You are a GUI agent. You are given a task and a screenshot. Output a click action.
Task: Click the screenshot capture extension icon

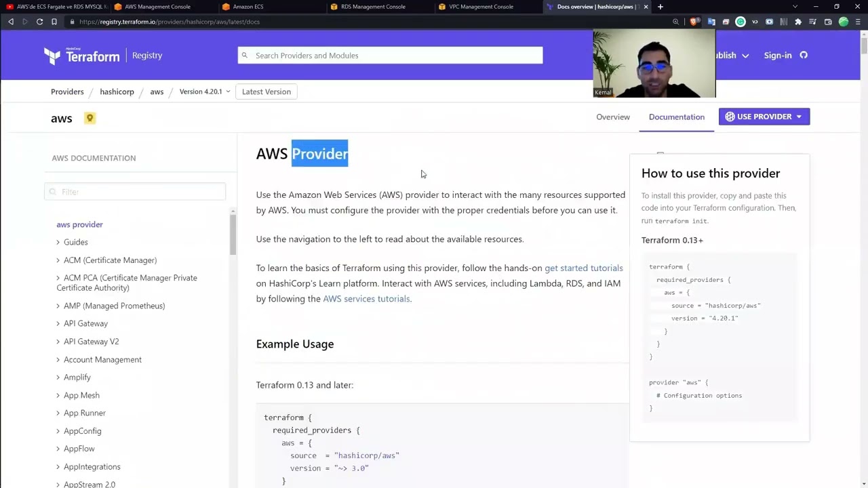(769, 22)
